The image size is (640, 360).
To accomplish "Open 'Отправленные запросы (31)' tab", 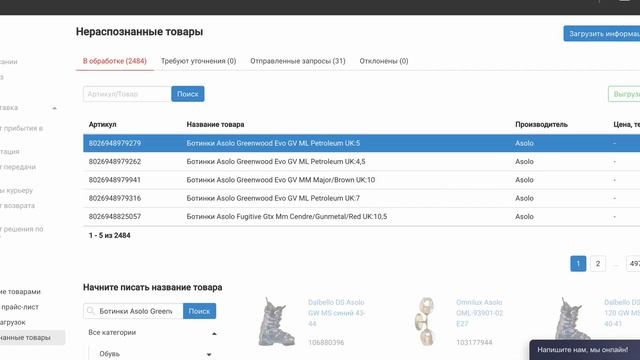I will pyautogui.click(x=298, y=61).
